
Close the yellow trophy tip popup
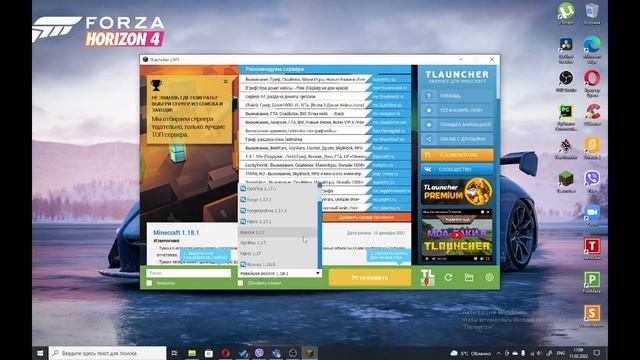(x=226, y=82)
